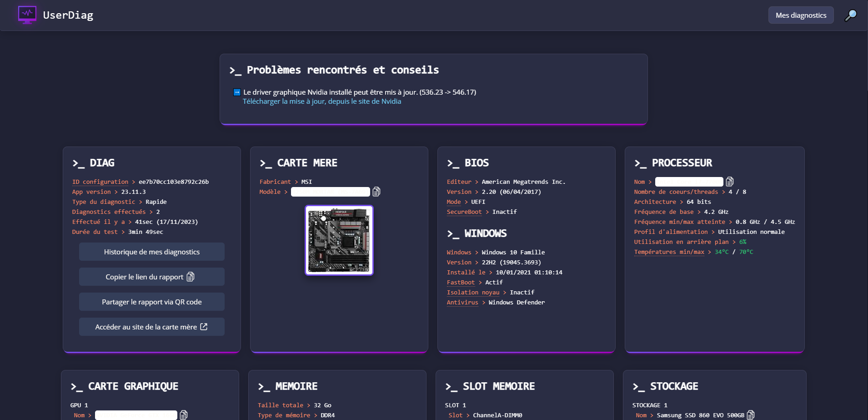Viewport: 868px width, 420px height.
Task: Click the Températures min/max label
Action: click(x=669, y=252)
